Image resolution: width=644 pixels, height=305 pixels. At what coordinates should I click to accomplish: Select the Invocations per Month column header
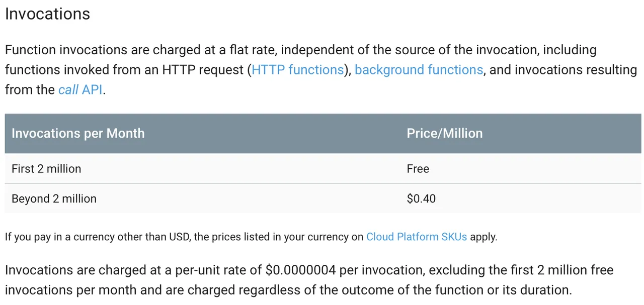(78, 133)
